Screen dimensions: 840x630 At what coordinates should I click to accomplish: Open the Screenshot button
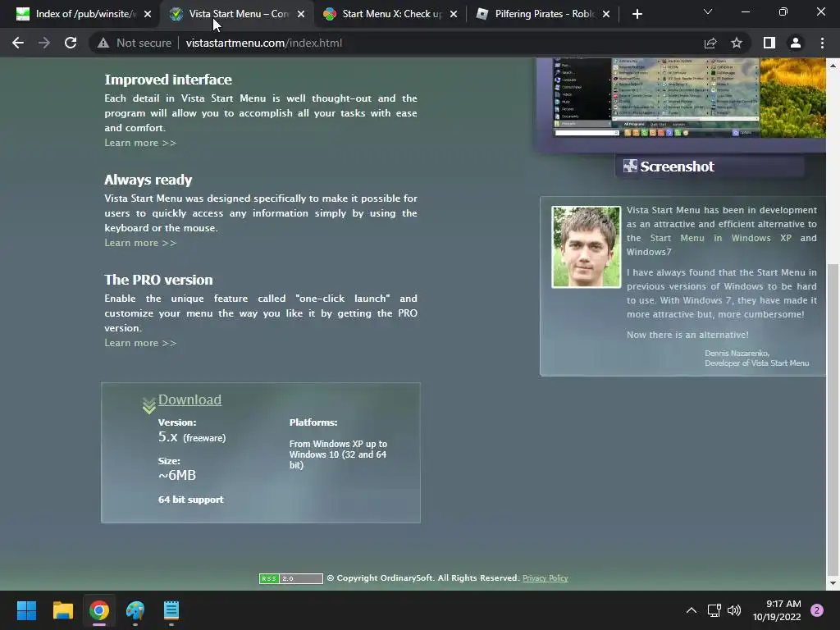pyautogui.click(x=710, y=167)
